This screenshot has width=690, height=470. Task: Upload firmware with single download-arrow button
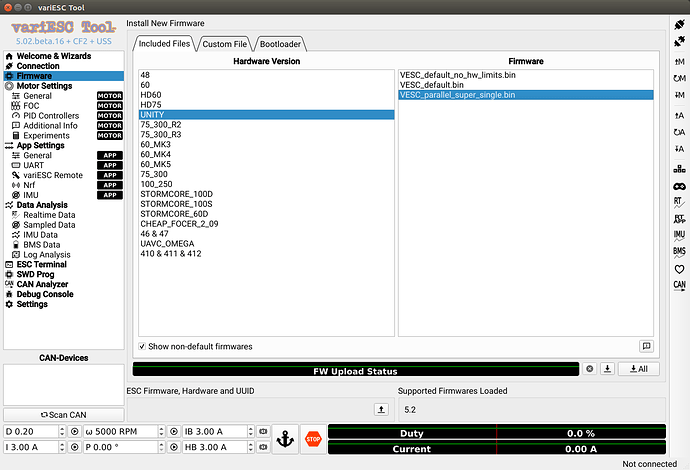tap(607, 369)
